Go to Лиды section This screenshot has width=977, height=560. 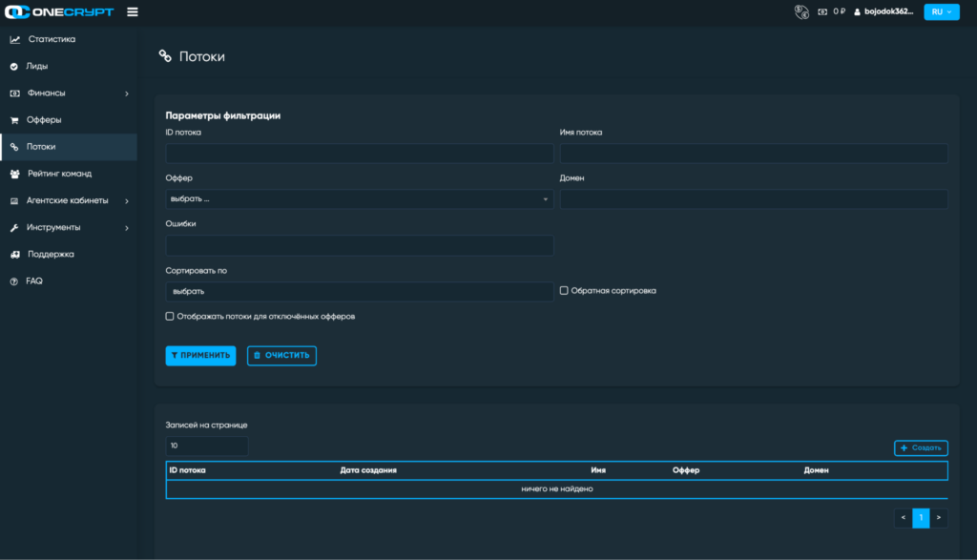pyautogui.click(x=37, y=66)
